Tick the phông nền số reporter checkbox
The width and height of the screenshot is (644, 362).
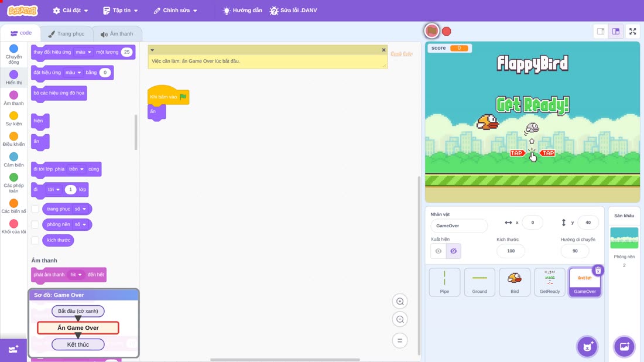[35, 225]
